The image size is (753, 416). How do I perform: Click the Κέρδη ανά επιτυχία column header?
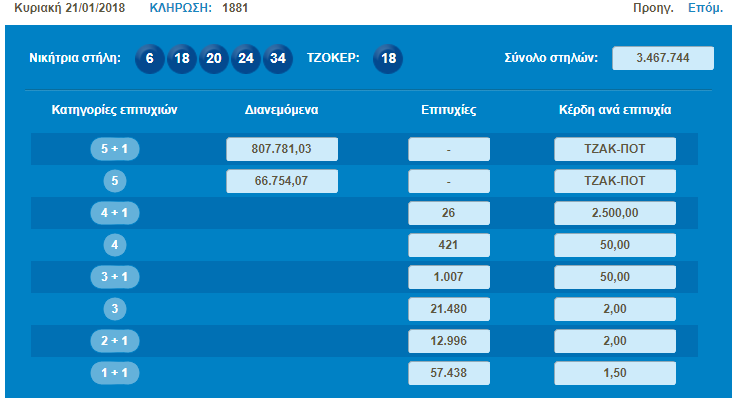(614, 109)
